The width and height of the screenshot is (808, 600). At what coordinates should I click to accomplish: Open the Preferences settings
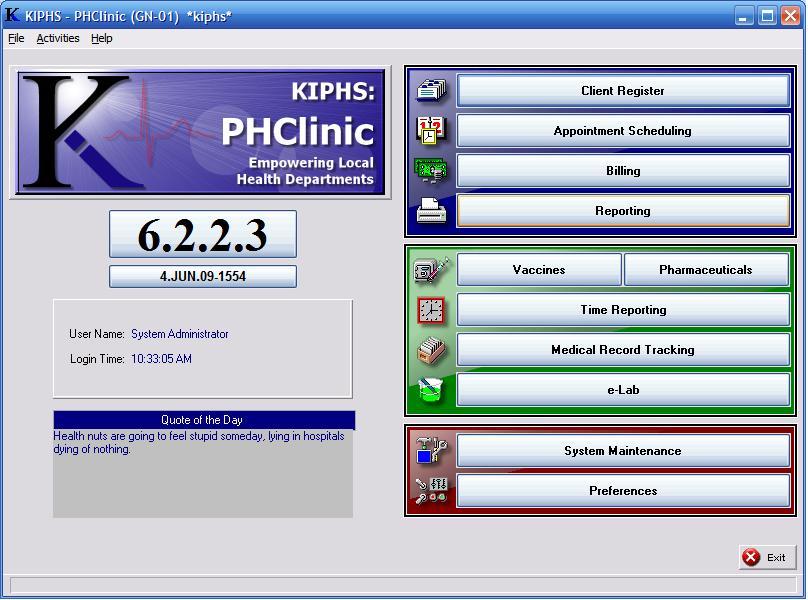click(622, 491)
